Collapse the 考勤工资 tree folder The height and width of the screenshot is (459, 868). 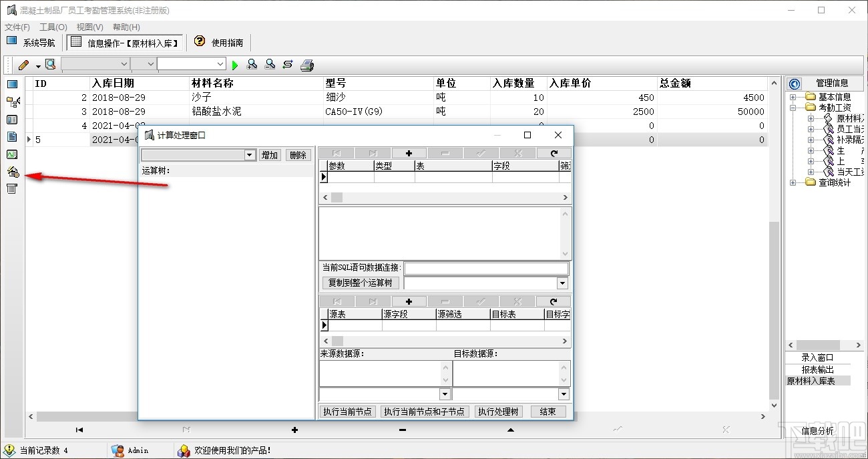(x=792, y=108)
